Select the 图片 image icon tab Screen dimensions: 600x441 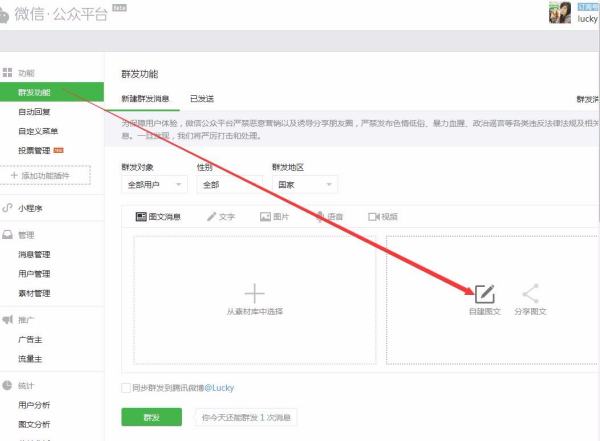[x=265, y=217]
